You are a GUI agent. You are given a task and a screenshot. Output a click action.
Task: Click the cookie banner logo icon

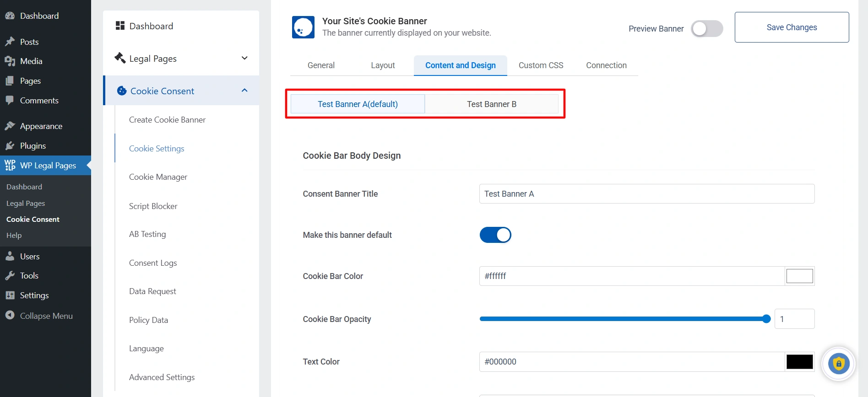pos(303,27)
